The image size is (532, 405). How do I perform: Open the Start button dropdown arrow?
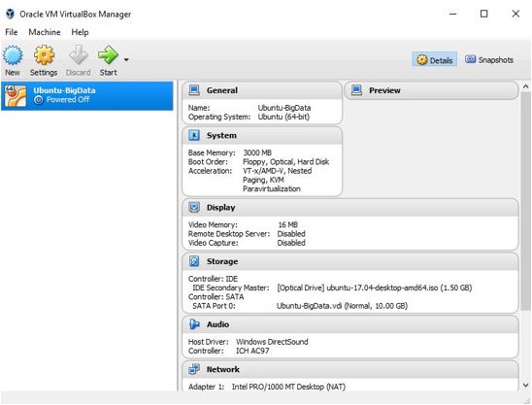(126, 60)
